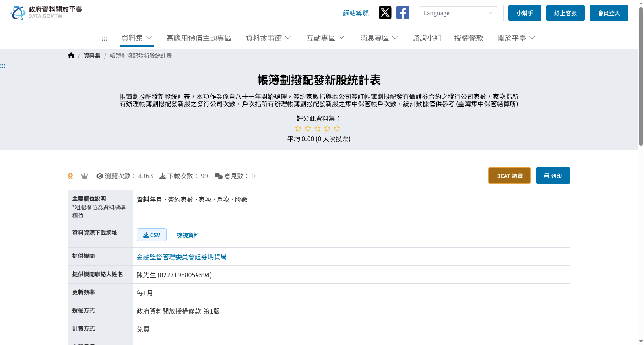
Task: Click the 免費 fee value
Action: click(x=143, y=329)
